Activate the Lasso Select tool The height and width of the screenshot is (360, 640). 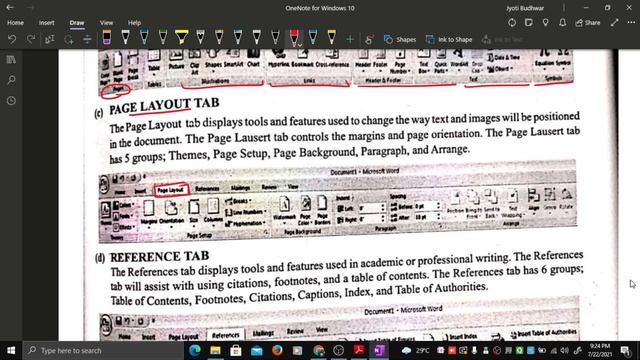tap(69, 39)
